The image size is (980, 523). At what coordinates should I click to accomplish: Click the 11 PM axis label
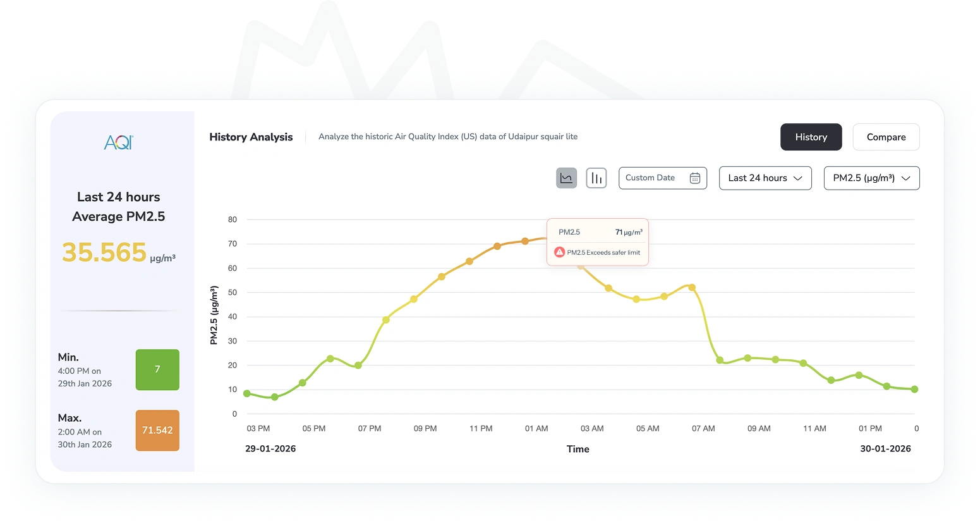pyautogui.click(x=481, y=429)
